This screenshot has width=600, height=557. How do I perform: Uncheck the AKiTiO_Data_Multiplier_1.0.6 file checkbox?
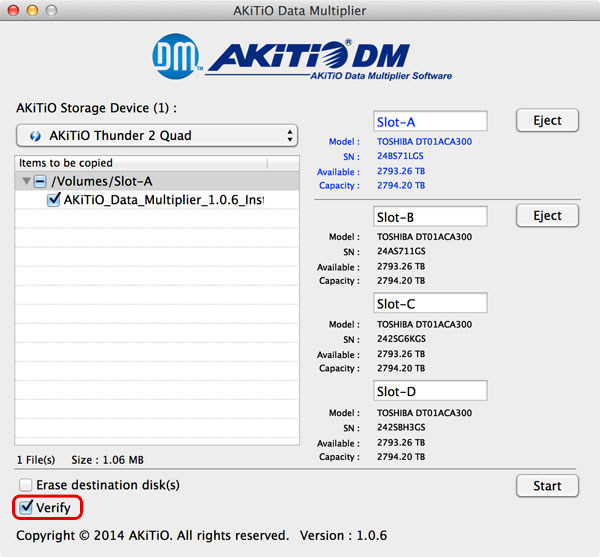coord(55,200)
